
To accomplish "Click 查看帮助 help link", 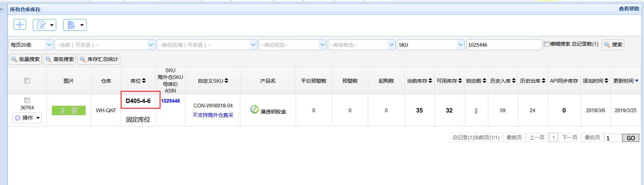I will click(x=629, y=9).
